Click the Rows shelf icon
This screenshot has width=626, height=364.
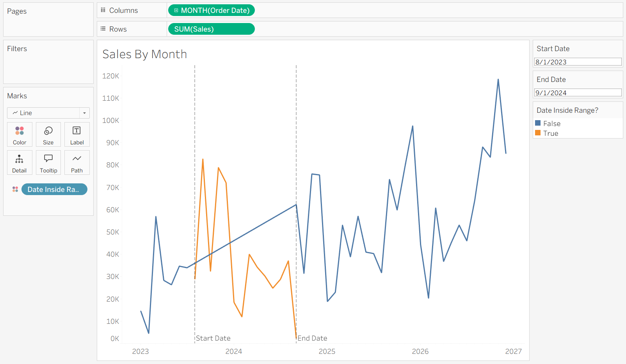103,29
